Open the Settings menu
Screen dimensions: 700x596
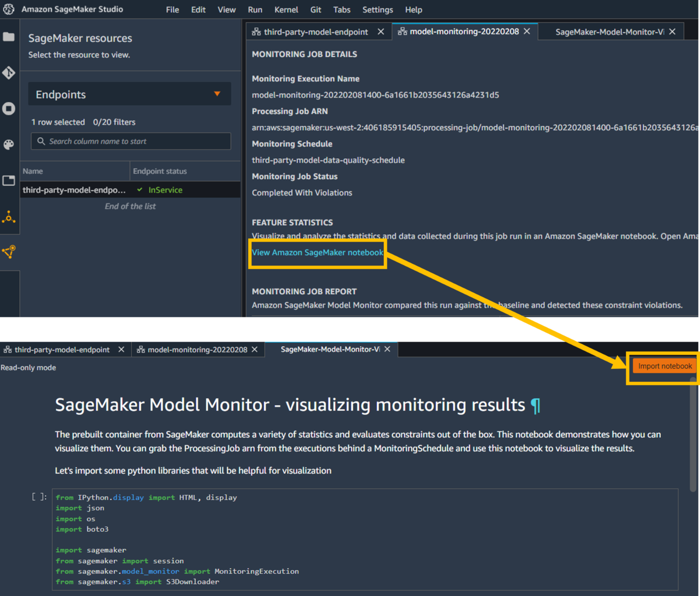tap(377, 10)
